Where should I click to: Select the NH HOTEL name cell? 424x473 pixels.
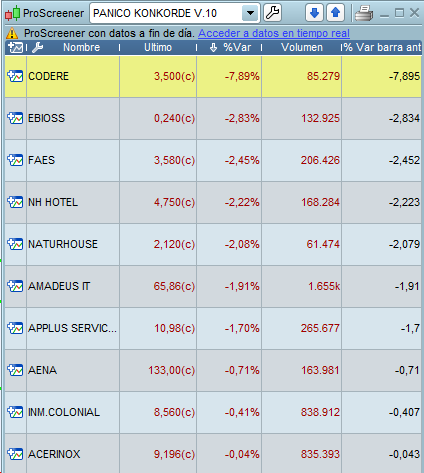[73, 202]
